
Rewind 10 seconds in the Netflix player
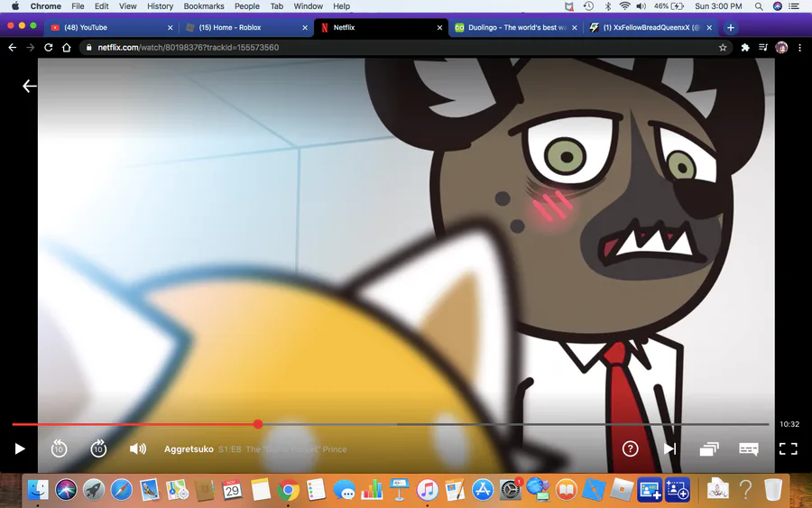coord(59,448)
